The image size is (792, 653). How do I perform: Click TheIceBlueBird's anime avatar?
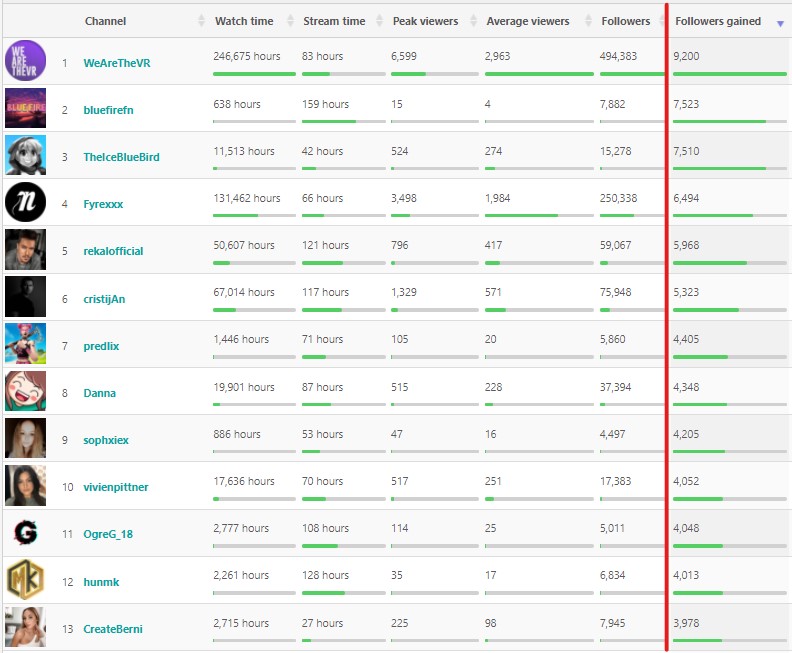pyautogui.click(x=25, y=156)
